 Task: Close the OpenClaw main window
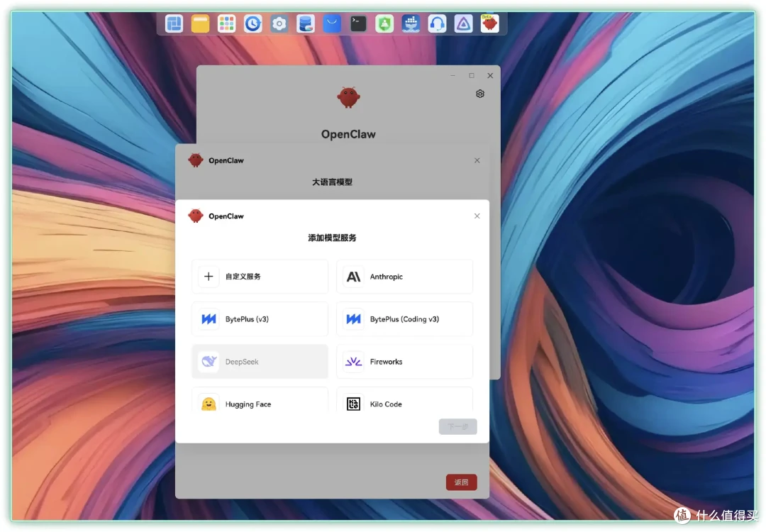[490, 75]
